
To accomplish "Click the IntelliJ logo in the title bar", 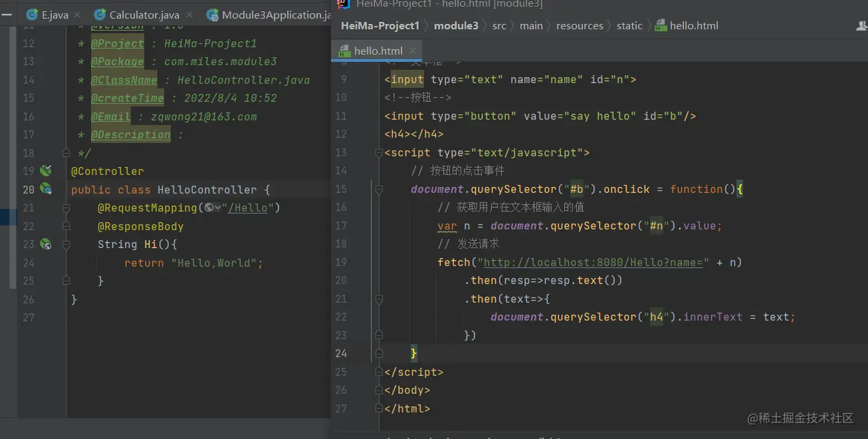I will pyautogui.click(x=342, y=4).
